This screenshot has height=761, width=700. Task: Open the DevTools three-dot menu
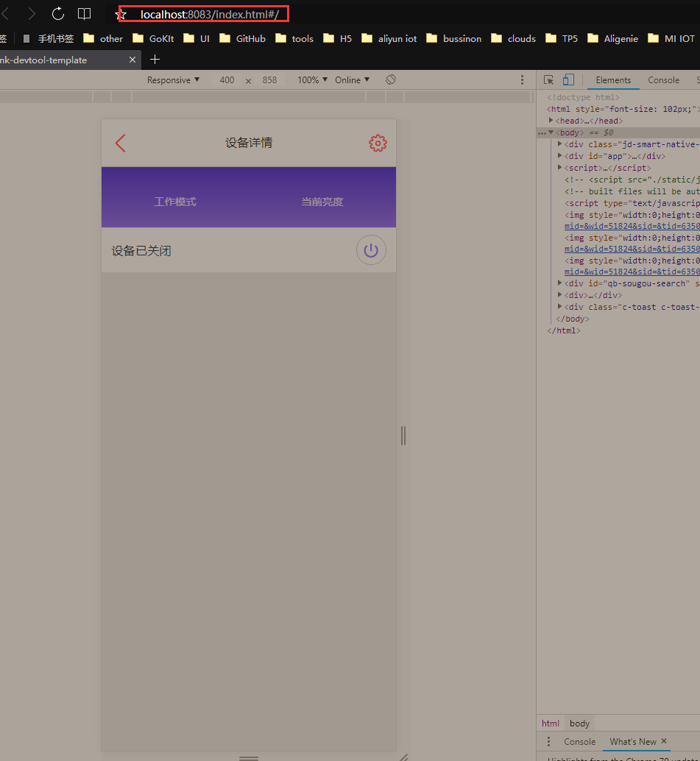[x=523, y=79]
